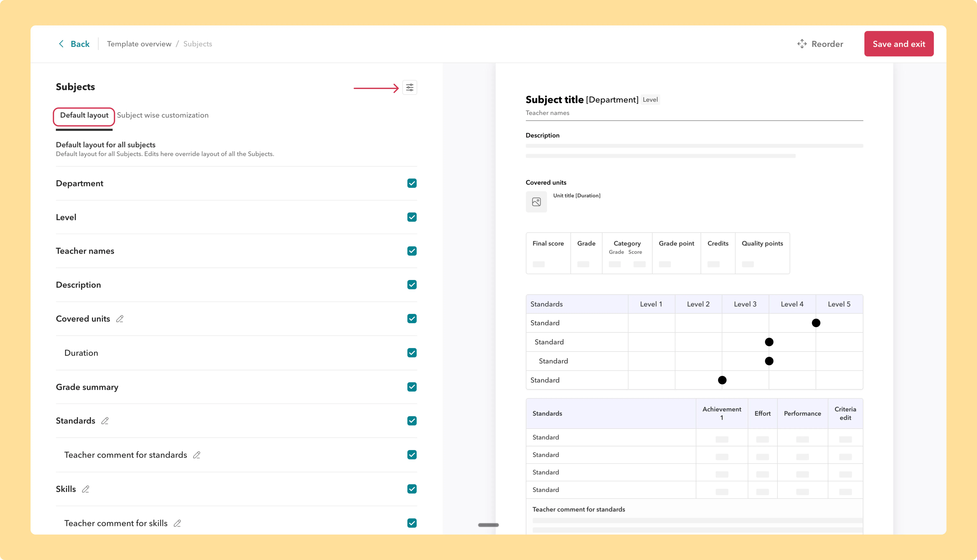The height and width of the screenshot is (560, 977).
Task: Uncheck the Level checkbox
Action: tap(412, 217)
